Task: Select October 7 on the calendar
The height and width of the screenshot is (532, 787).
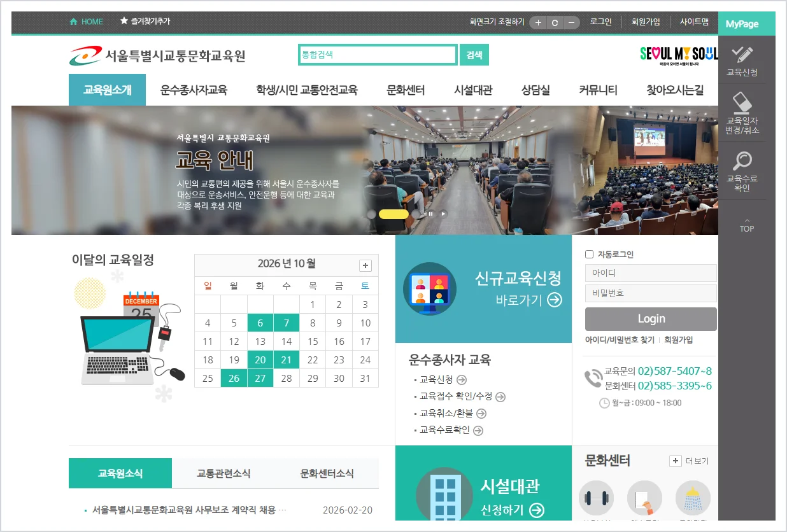Action: (287, 323)
